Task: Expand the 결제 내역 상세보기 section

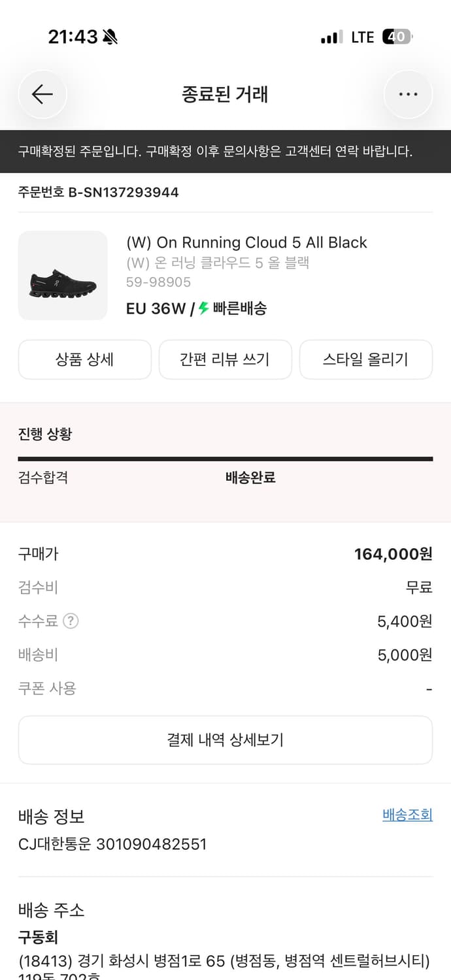Action: coord(225,740)
